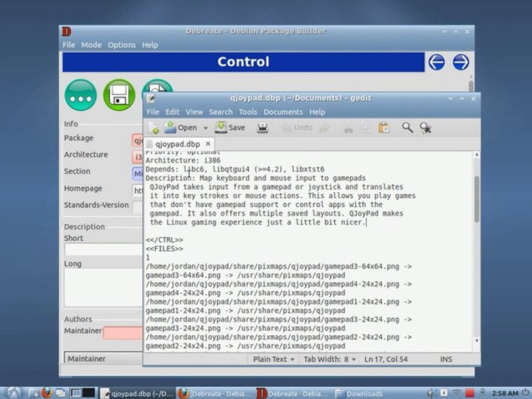Open Debreate Options menu
Viewport: 532px width, 399px height.
pyautogui.click(x=121, y=45)
